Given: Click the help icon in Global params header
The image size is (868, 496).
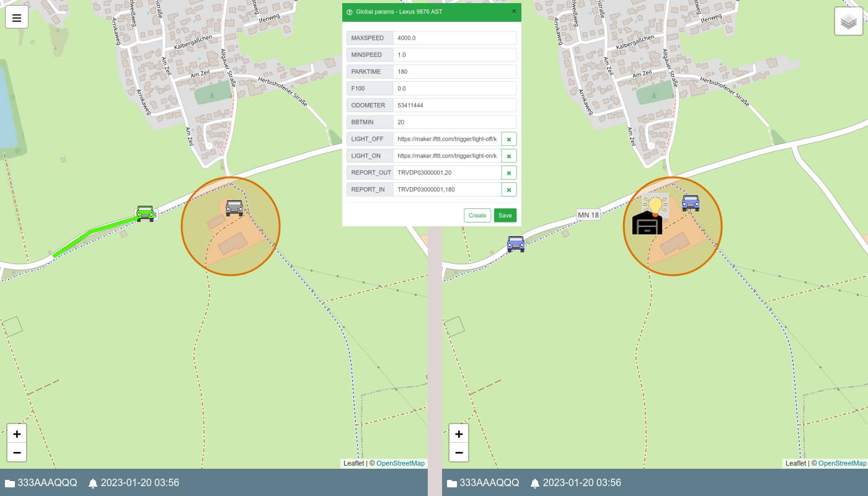Looking at the screenshot, I should (350, 12).
